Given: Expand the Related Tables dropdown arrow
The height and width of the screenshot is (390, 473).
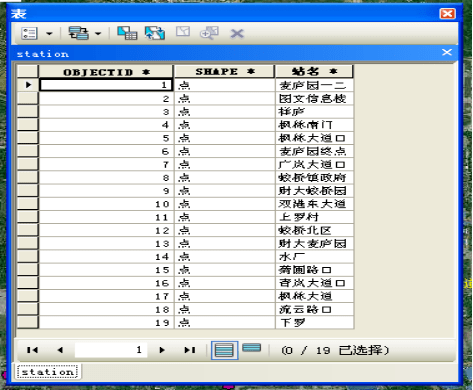Looking at the screenshot, I should (98, 33).
